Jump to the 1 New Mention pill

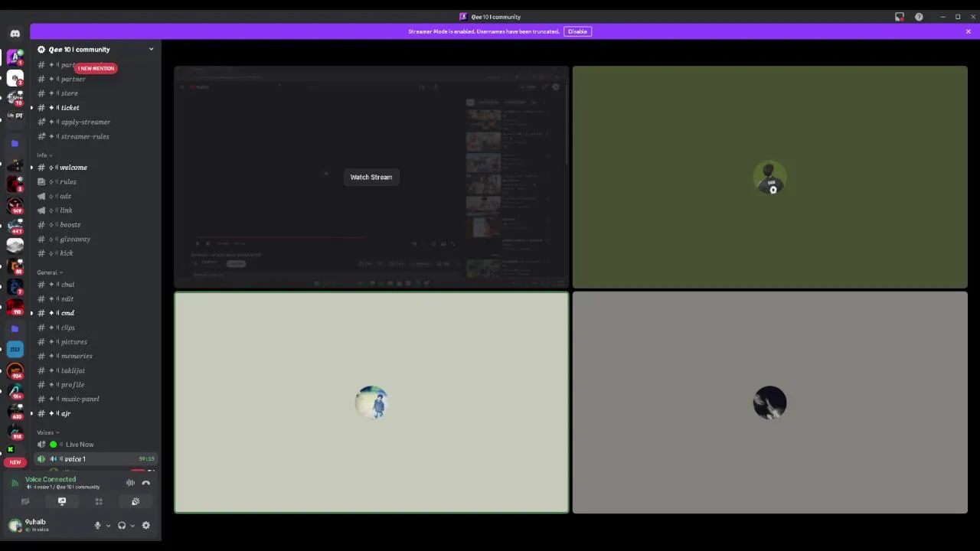point(96,68)
